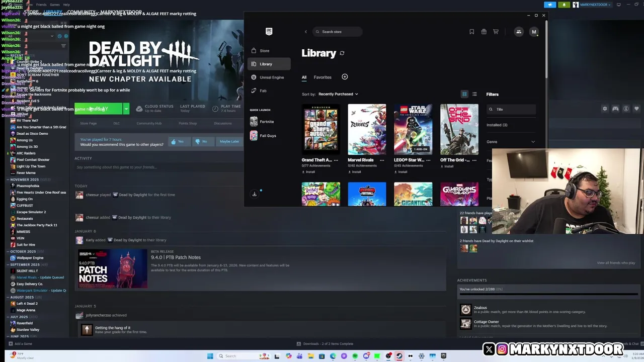The width and height of the screenshot is (644, 362).
Task: Open more options for Marvel Rivals
Action: click(382, 160)
